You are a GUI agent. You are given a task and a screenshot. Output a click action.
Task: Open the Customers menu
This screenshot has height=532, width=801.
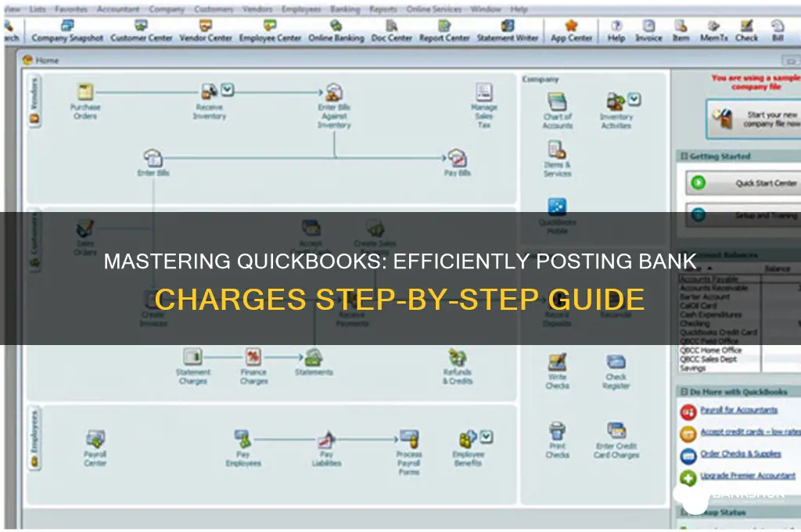[x=214, y=9]
